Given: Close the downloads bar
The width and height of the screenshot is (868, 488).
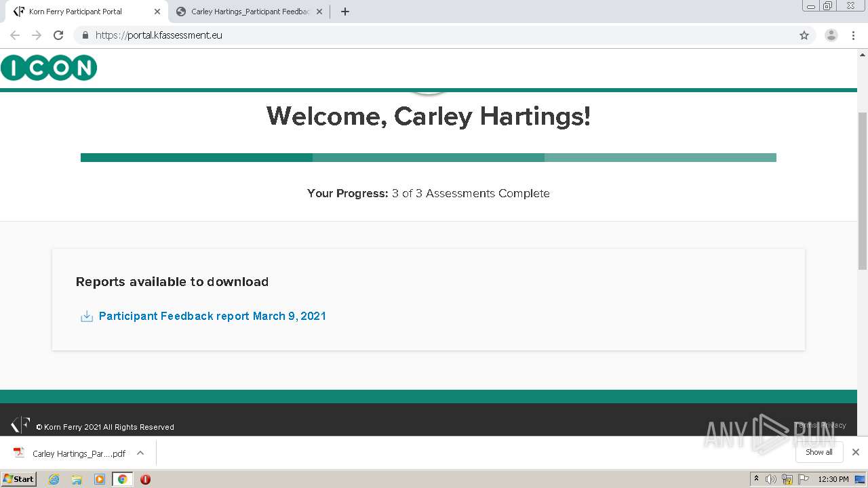Looking at the screenshot, I should pos(856,452).
